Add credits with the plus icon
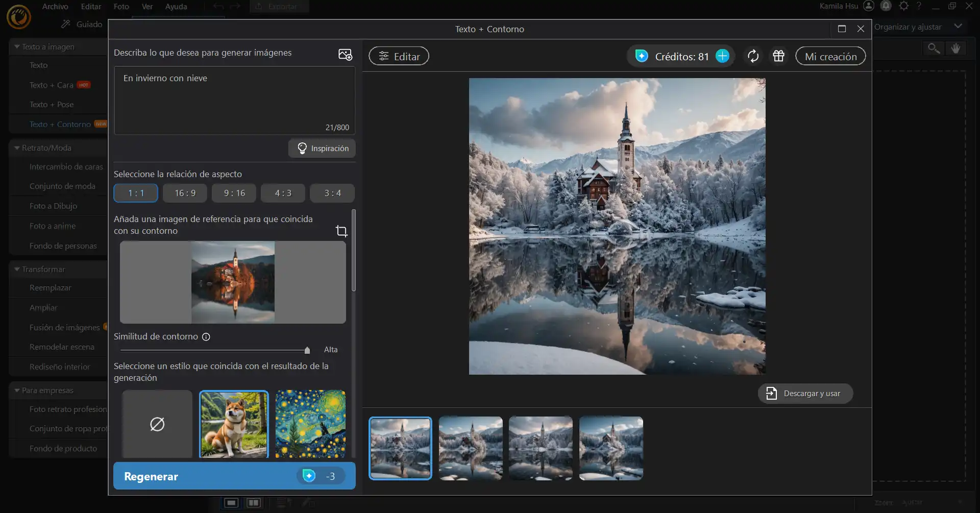 [x=722, y=56]
